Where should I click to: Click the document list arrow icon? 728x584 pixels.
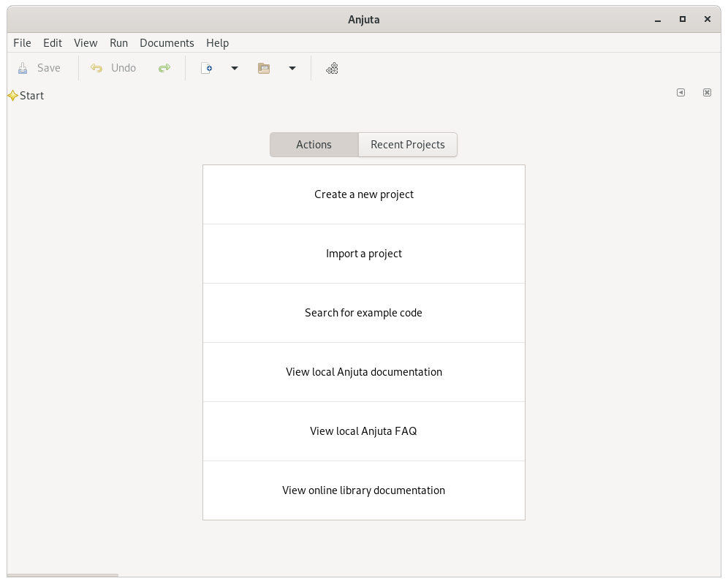[680, 92]
